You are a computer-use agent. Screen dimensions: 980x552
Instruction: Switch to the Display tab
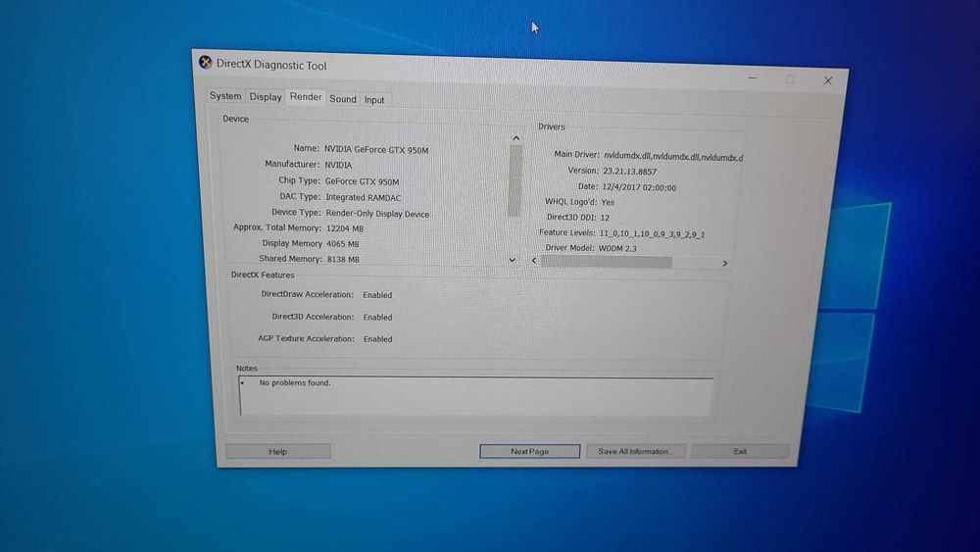point(266,97)
